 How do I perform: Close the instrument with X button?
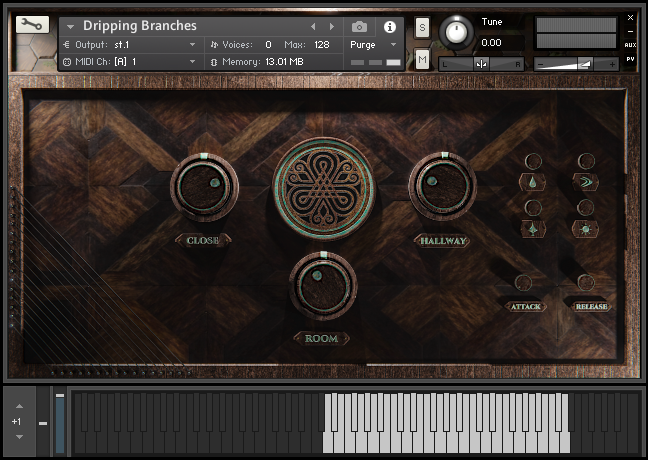630,17
